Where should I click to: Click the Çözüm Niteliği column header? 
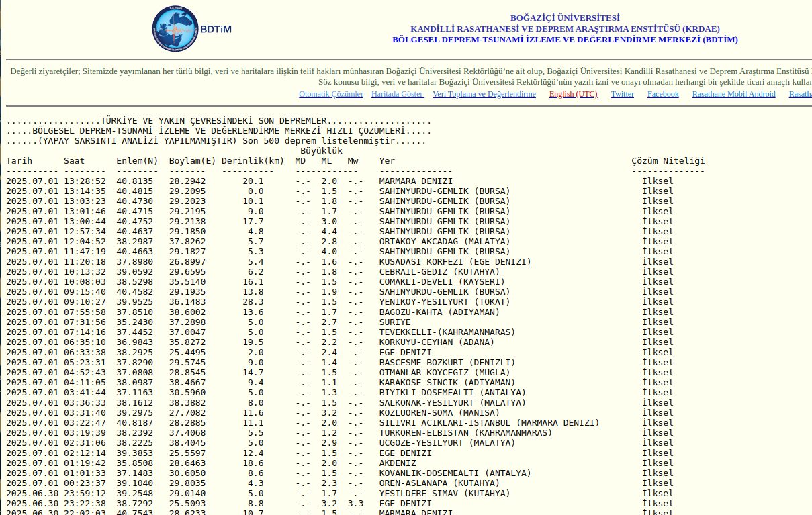coord(668,161)
